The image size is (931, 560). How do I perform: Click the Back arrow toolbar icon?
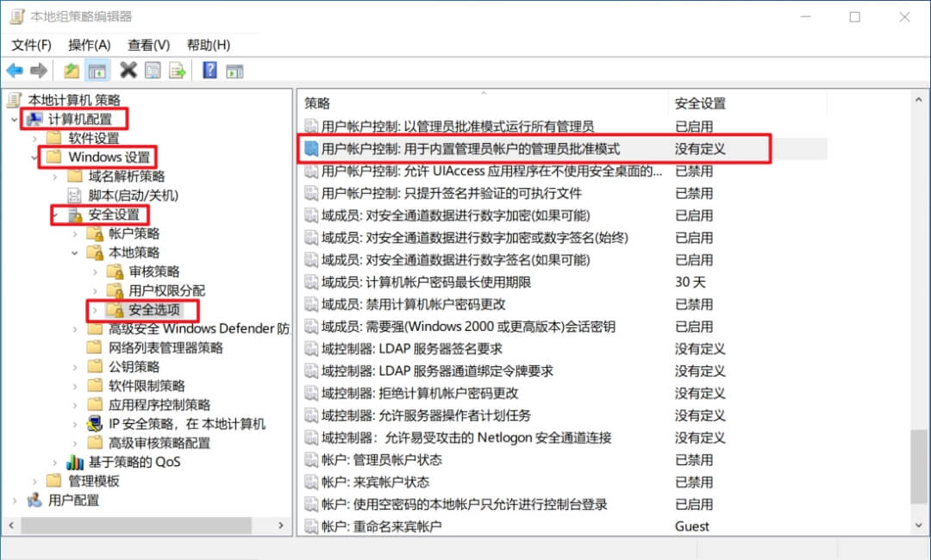[x=15, y=71]
